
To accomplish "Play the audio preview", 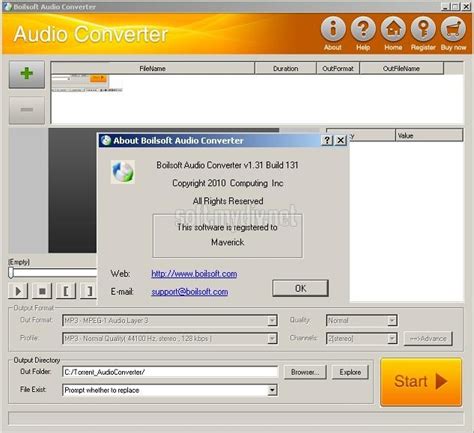I will 18,291.
